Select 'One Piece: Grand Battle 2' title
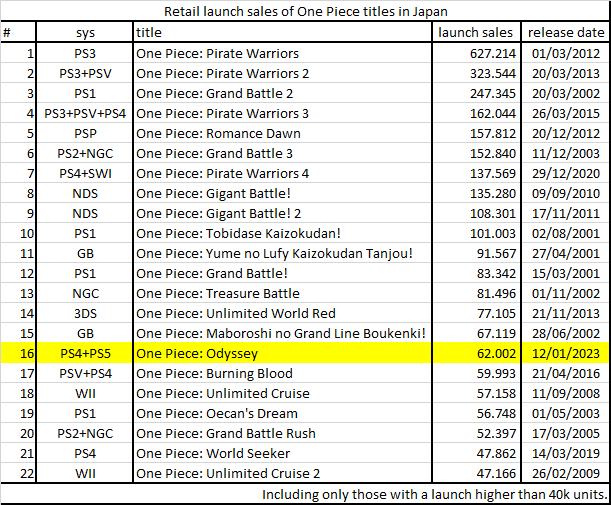 pyautogui.click(x=214, y=94)
